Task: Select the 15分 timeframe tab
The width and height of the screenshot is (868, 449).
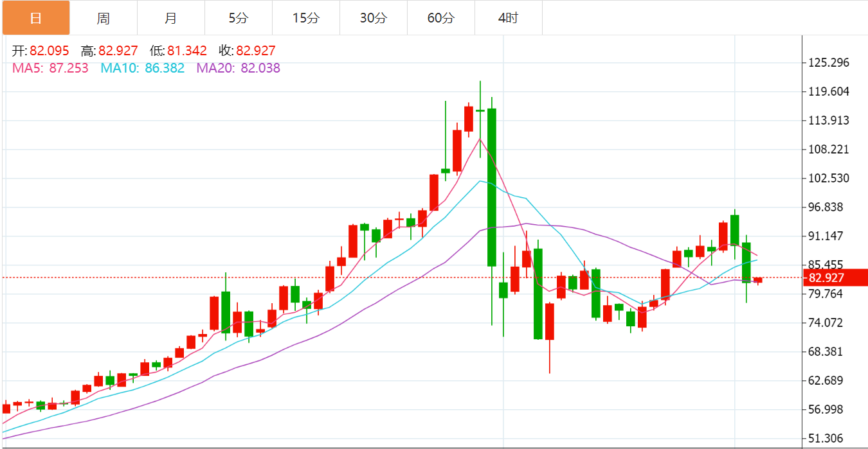Action: [305, 18]
